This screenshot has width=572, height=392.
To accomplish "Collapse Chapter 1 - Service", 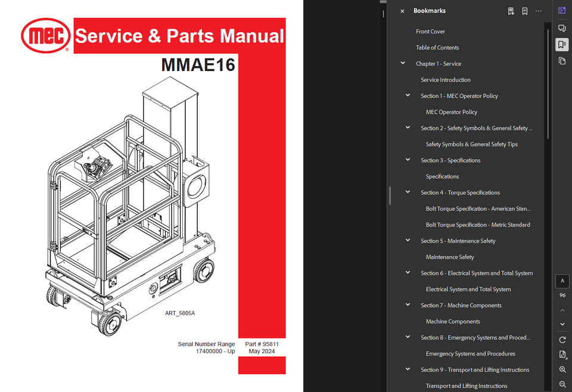I will tap(402, 63).
